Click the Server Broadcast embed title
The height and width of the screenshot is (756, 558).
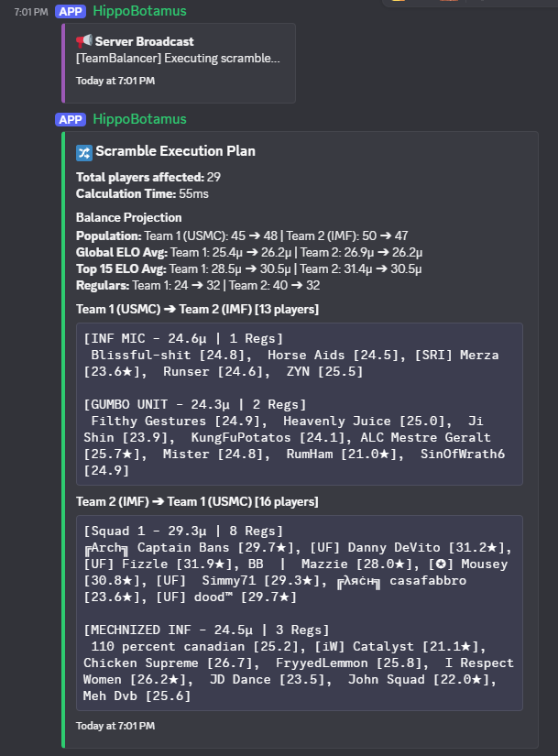[x=144, y=41]
